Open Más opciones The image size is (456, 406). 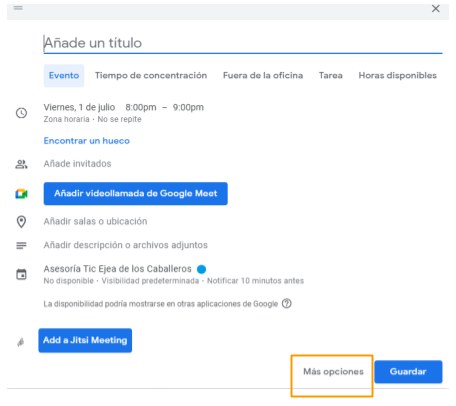[333, 372]
